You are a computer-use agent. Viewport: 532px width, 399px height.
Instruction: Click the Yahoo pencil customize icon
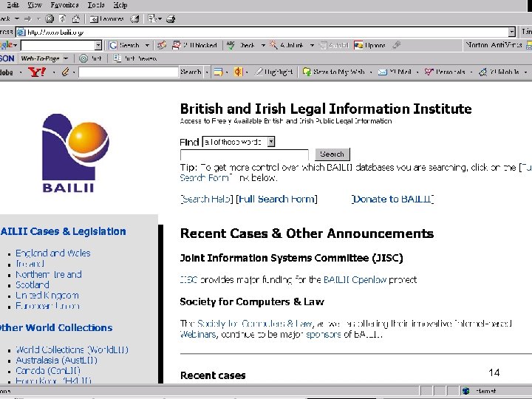tap(65, 72)
